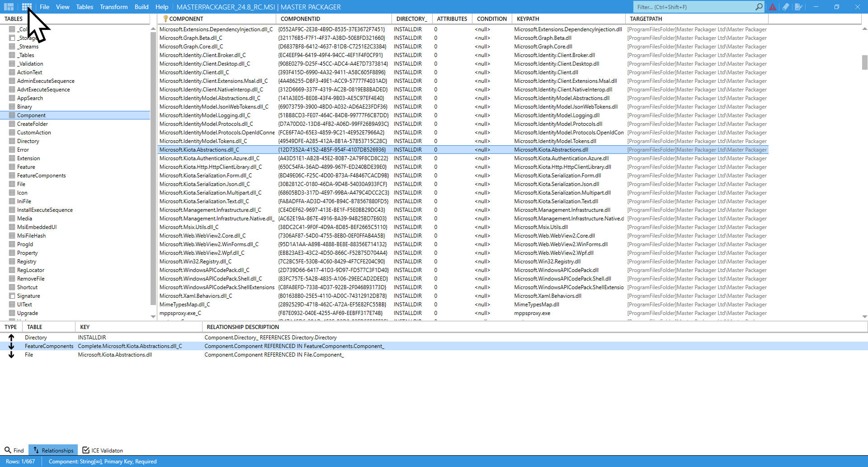Switch to the Relationships tab

point(53,450)
